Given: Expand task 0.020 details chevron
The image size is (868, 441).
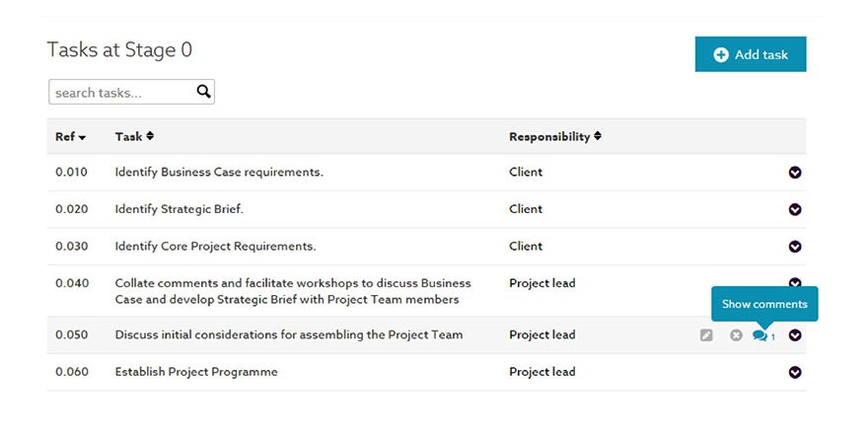Looking at the screenshot, I should tap(795, 209).
